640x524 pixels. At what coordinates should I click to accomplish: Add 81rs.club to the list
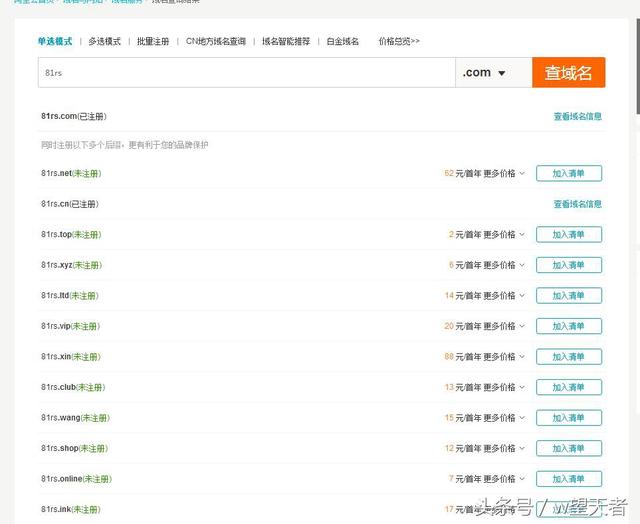click(569, 387)
